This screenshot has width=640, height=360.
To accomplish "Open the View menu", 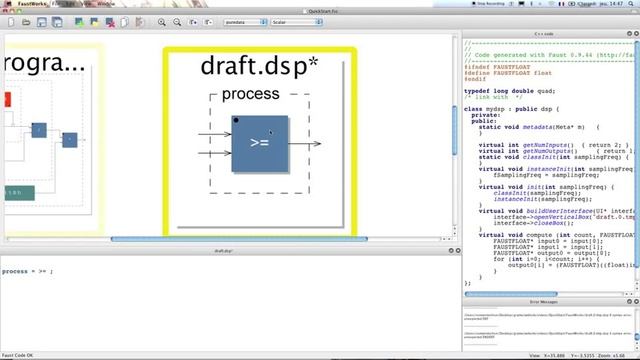I will pyautogui.click(x=87, y=4).
